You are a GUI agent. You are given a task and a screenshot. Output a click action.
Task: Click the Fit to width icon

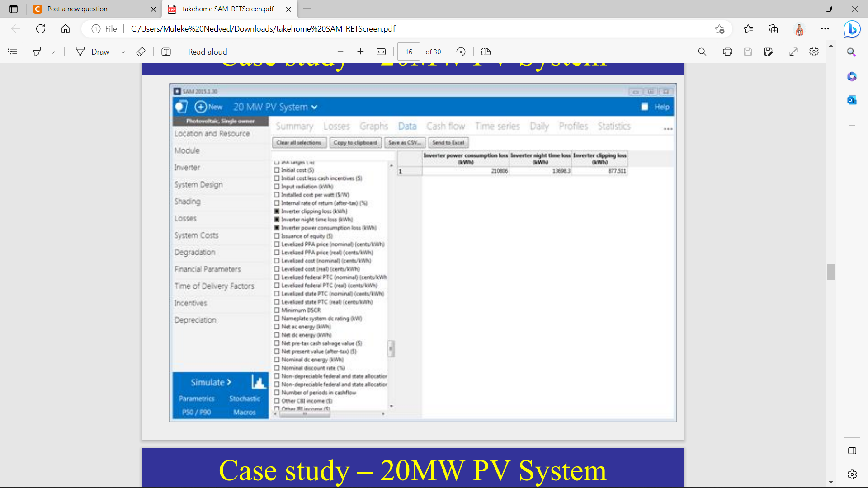pos(381,52)
